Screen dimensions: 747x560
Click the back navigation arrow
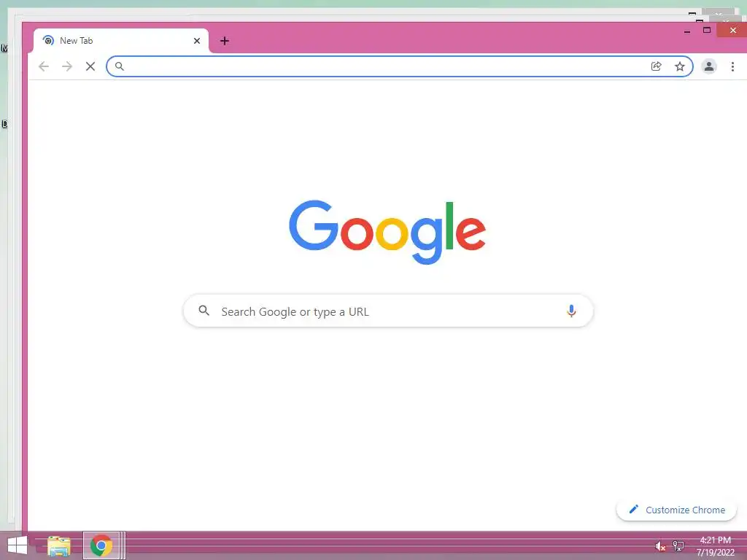(44, 66)
